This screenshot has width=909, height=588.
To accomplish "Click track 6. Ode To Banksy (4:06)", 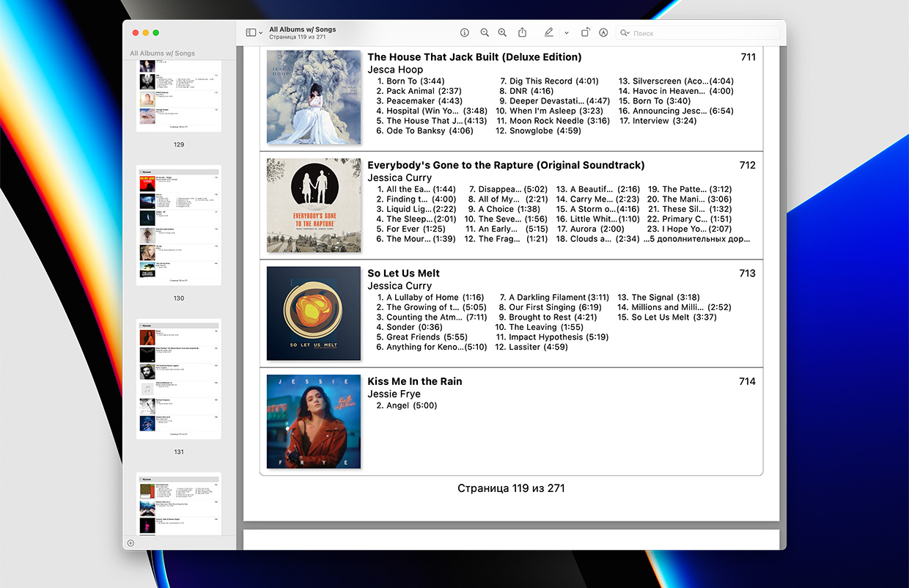I will click(x=424, y=131).
